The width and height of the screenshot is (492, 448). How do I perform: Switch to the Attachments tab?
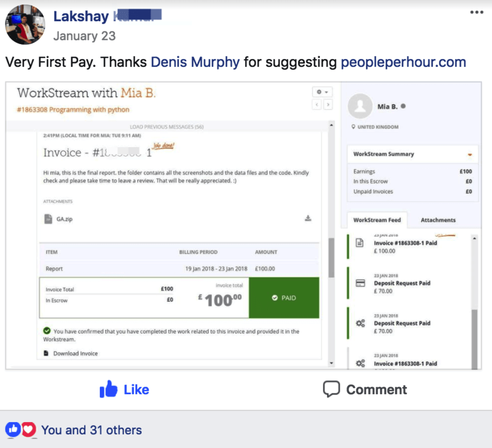(x=438, y=220)
